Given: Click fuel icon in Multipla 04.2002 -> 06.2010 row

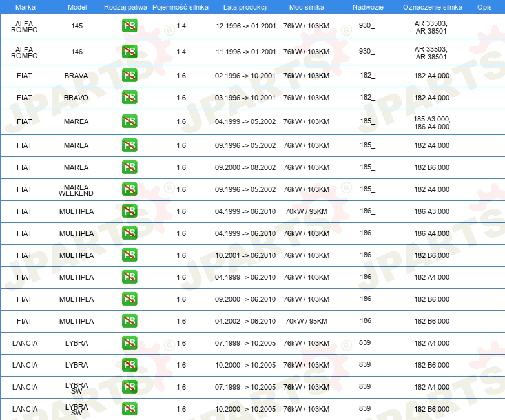Looking at the screenshot, I should [129, 320].
